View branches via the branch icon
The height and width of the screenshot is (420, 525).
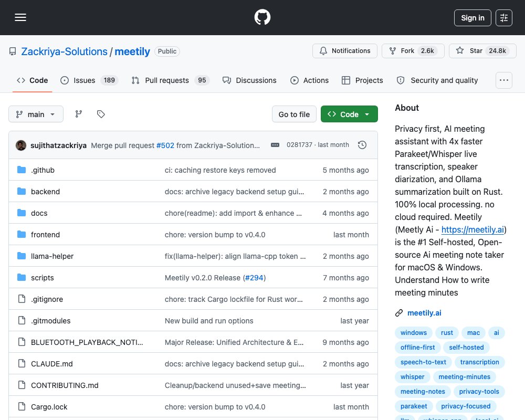coord(79,114)
